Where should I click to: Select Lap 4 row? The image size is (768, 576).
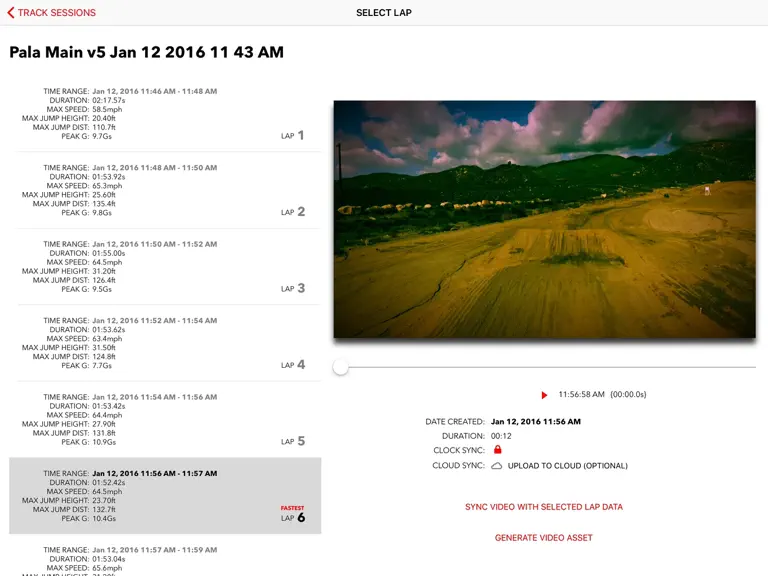165,343
